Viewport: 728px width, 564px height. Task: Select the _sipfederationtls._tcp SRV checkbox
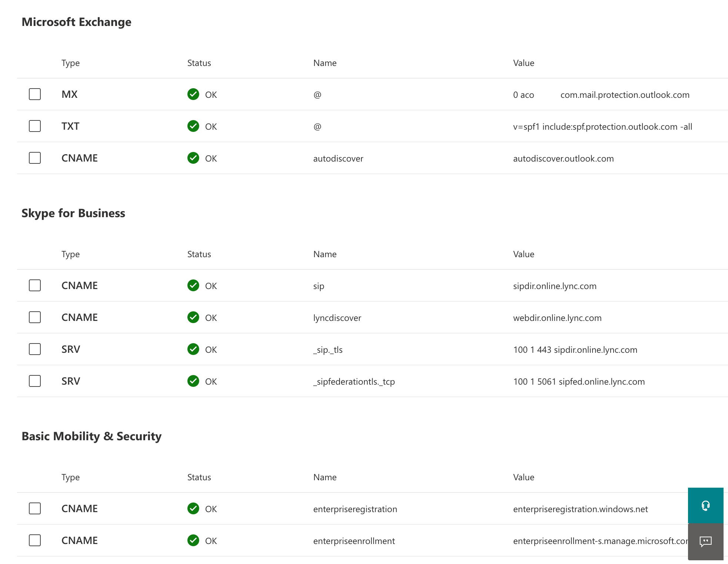pos(35,381)
